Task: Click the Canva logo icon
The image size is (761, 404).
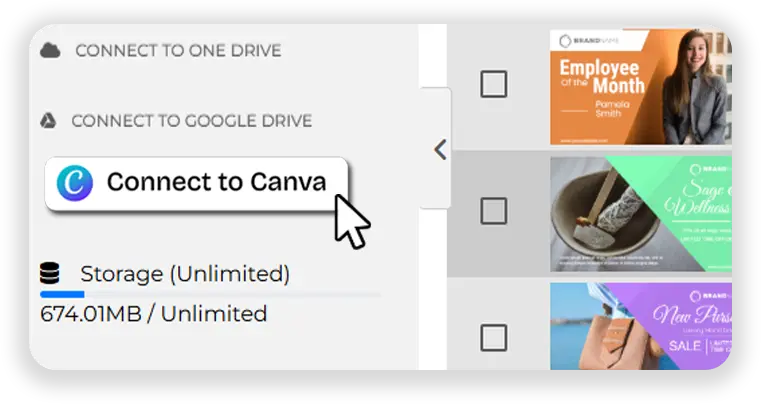Action: click(74, 183)
